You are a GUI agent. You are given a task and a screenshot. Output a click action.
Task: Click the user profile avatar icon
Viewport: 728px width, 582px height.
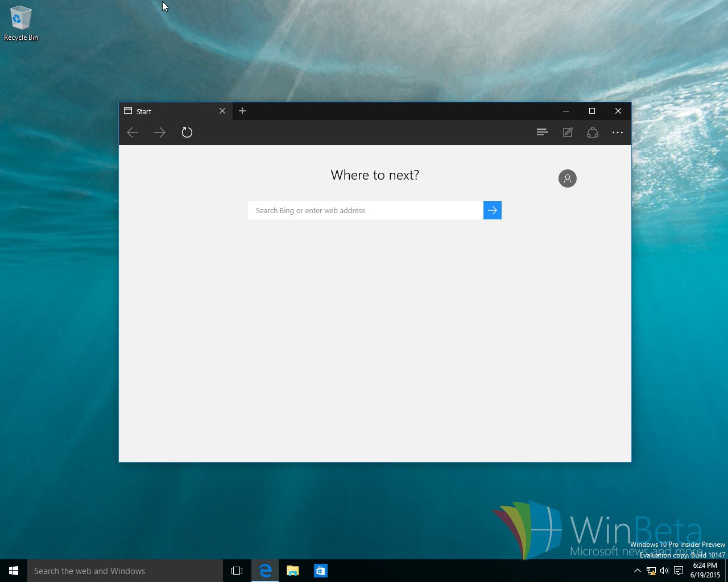point(568,178)
